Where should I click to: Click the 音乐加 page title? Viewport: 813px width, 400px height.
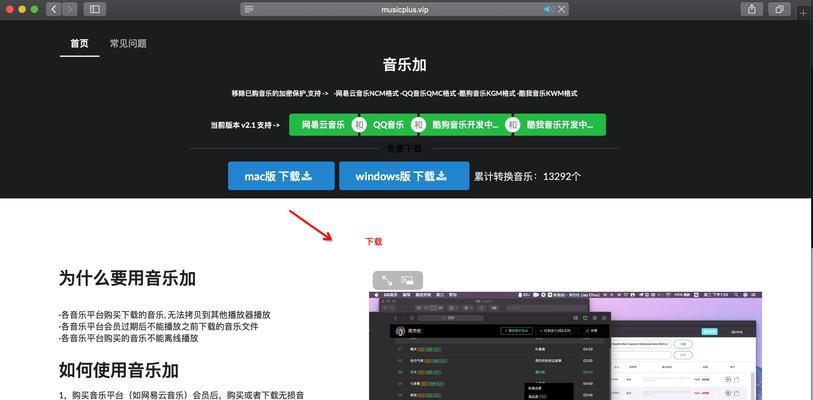click(x=404, y=65)
